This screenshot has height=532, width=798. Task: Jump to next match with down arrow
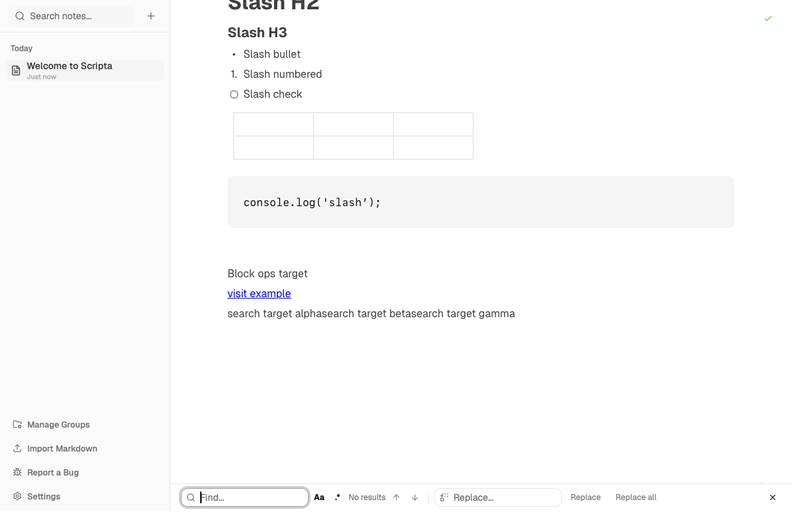(414, 497)
